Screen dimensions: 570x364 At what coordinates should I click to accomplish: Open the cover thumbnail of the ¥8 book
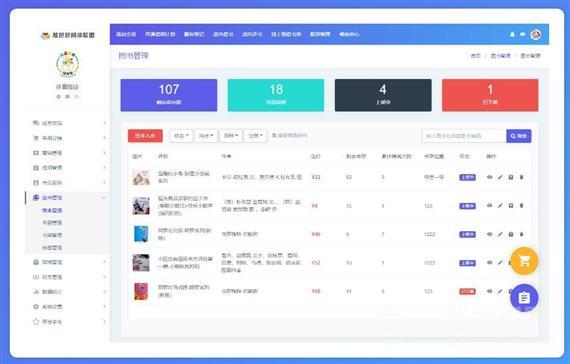[141, 206]
